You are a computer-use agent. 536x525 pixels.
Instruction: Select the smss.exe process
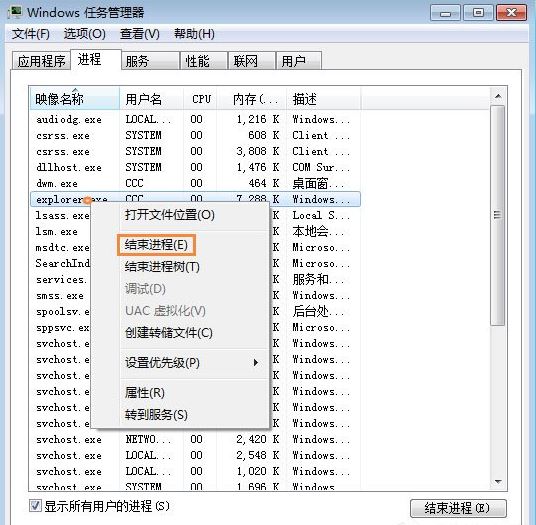[x=60, y=295]
